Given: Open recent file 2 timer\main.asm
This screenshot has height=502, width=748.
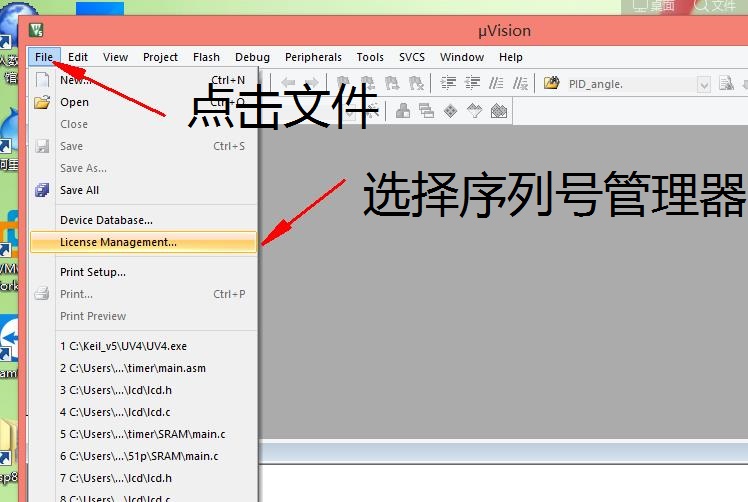Looking at the screenshot, I should point(143,368).
